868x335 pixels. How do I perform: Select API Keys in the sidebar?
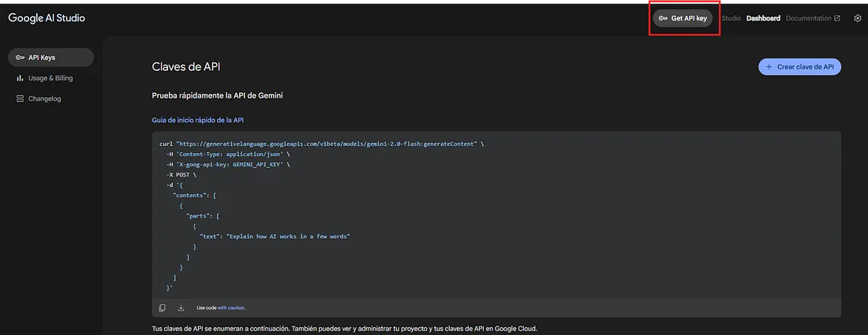(51, 58)
